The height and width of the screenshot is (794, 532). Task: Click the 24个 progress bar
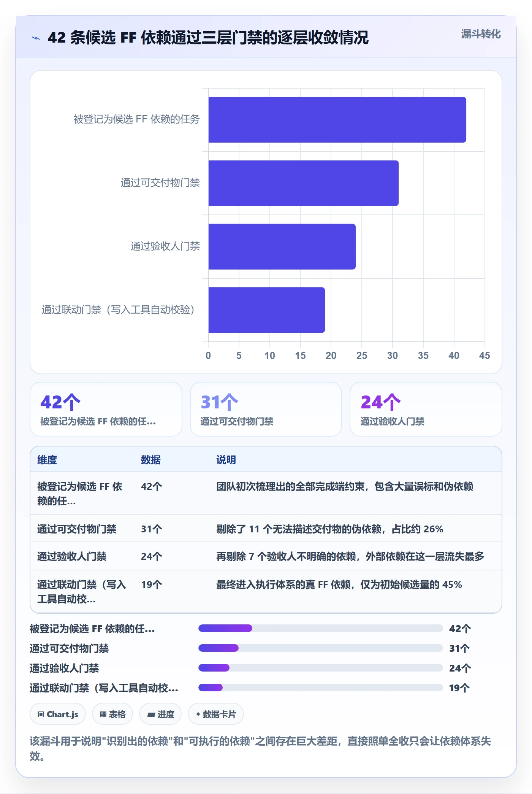point(320,668)
